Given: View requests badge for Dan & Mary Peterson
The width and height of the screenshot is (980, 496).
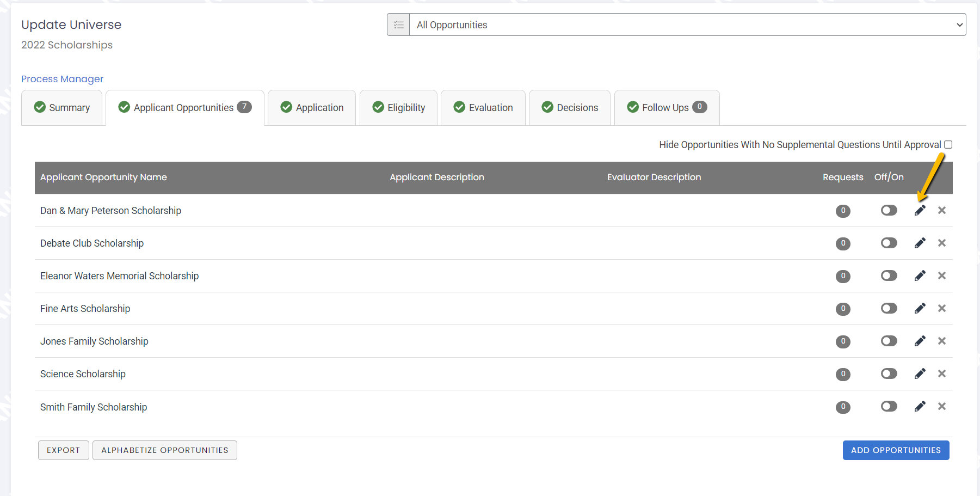Looking at the screenshot, I should [843, 211].
